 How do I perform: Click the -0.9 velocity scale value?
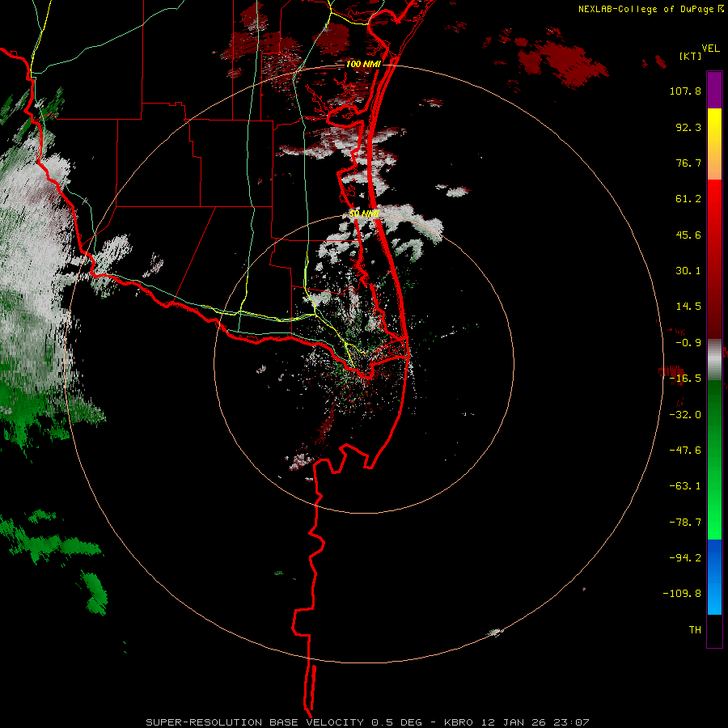(x=688, y=343)
